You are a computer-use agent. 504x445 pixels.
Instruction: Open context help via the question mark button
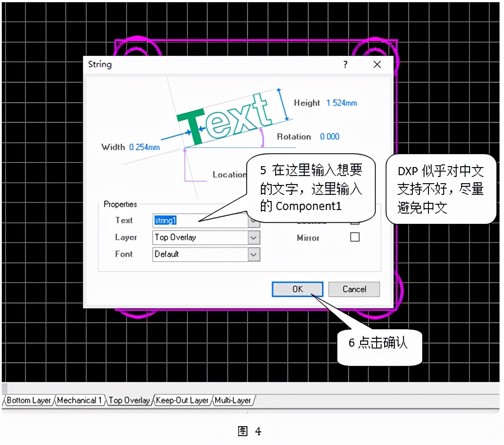(345, 64)
